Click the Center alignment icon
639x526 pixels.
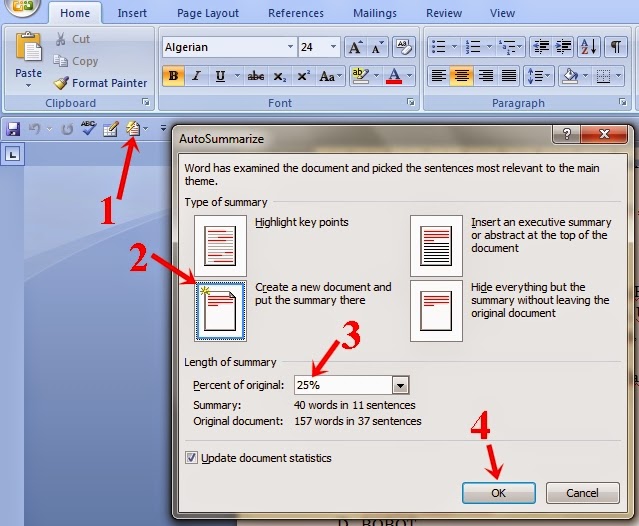tap(462, 76)
